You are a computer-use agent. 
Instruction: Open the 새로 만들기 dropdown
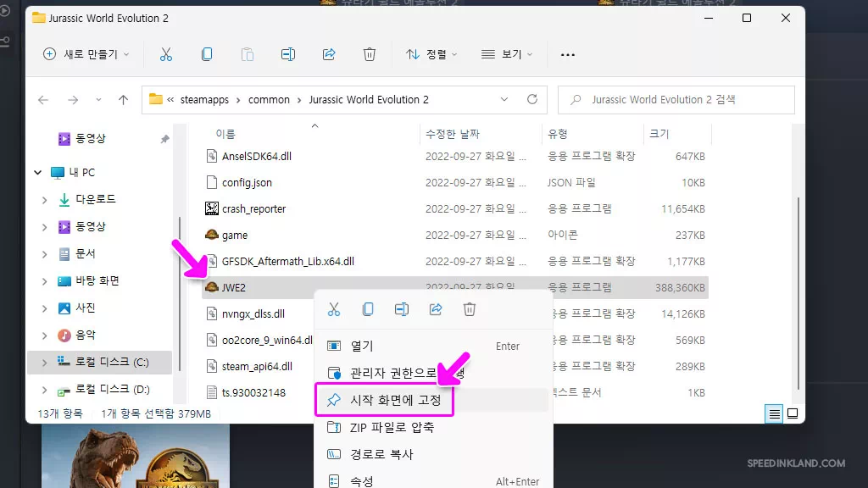point(86,54)
